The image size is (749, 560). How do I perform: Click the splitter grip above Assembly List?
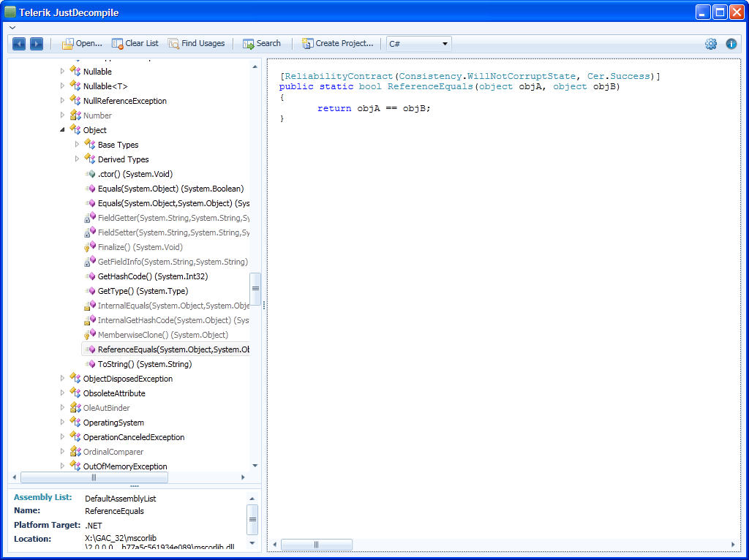[135, 486]
